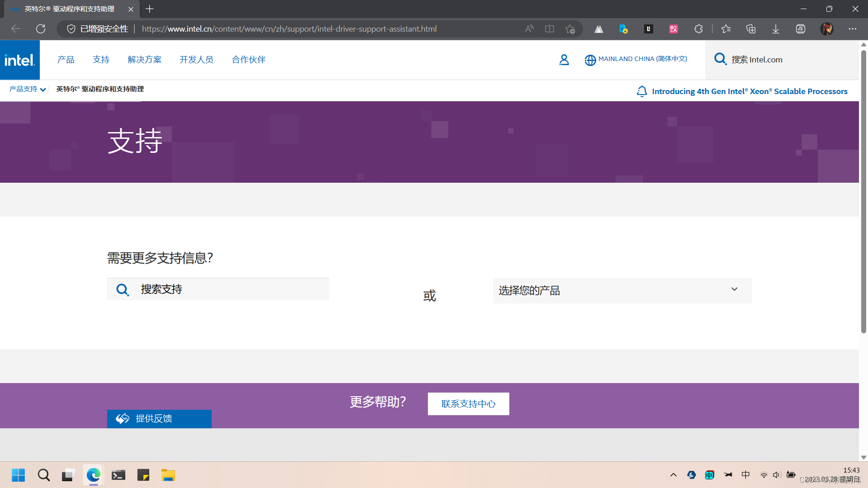Open the browser extensions puzzle icon
This screenshot has height=488, width=868.
click(x=698, y=29)
